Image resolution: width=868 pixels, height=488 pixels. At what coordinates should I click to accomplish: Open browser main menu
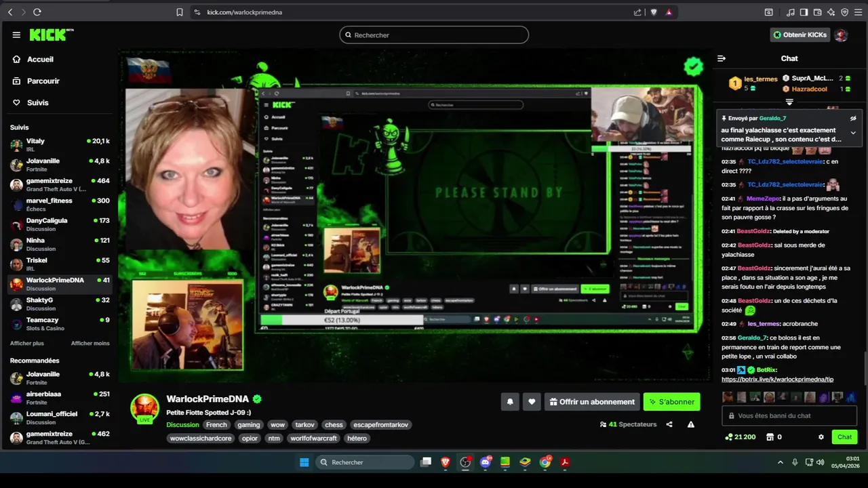coord(859,12)
